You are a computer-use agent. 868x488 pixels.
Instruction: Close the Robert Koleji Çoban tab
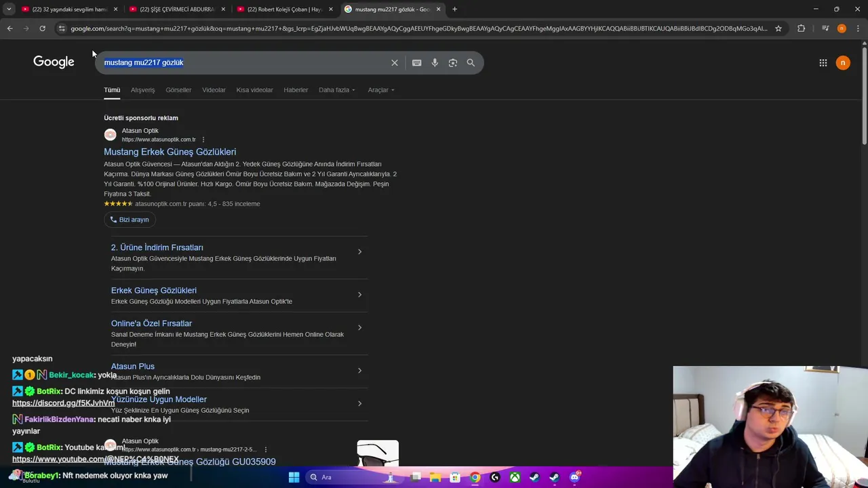(330, 9)
